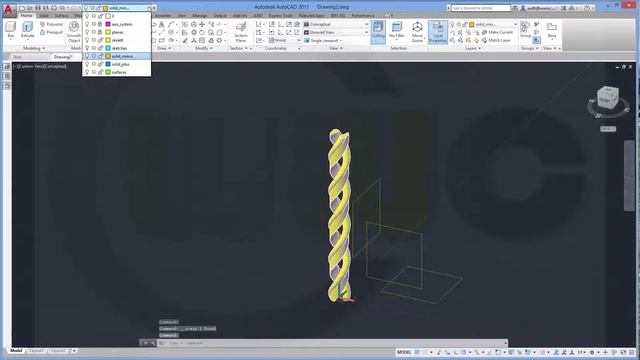Expand the Modeling panel
Screen dimensions: 640x360
pyautogui.click(x=33, y=49)
